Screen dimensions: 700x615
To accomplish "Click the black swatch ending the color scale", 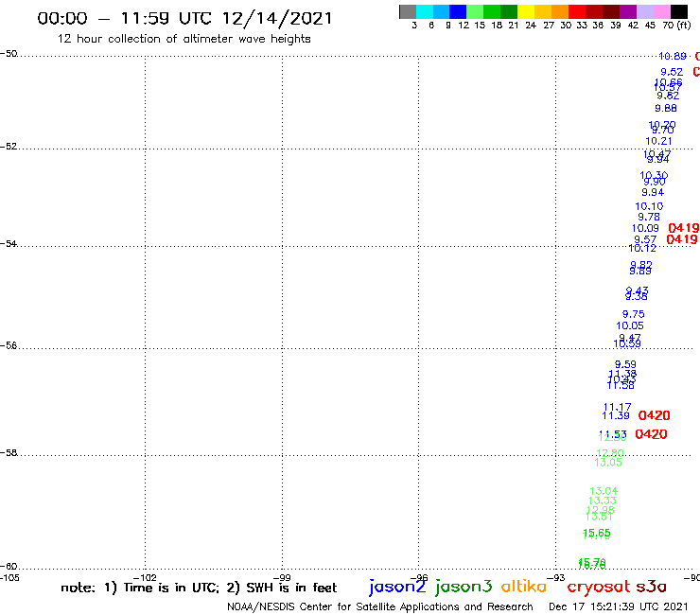I will point(679,11).
